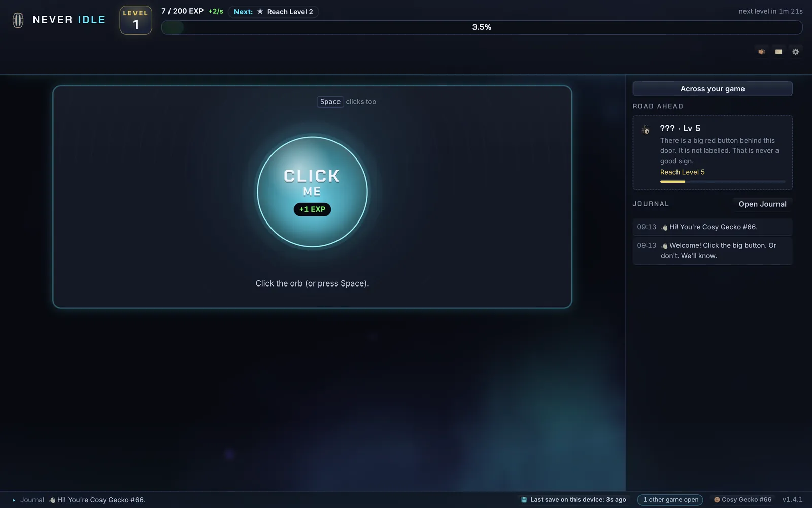This screenshot has width=812, height=508.
Task: Click the big CLICK ME orb
Action: [x=312, y=192]
